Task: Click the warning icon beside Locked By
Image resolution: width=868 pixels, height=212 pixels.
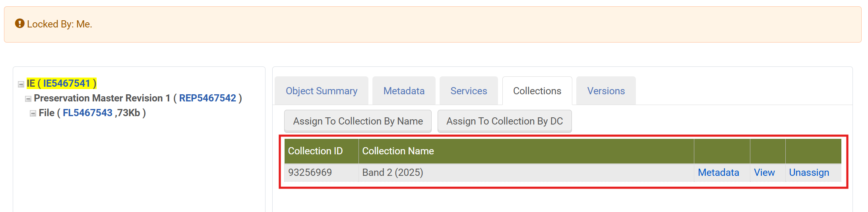Action: pos(19,24)
